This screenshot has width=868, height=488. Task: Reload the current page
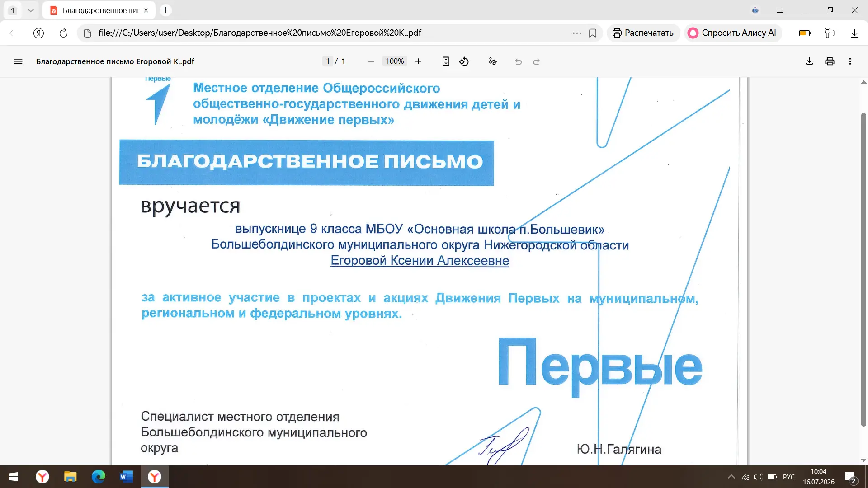tap(63, 33)
